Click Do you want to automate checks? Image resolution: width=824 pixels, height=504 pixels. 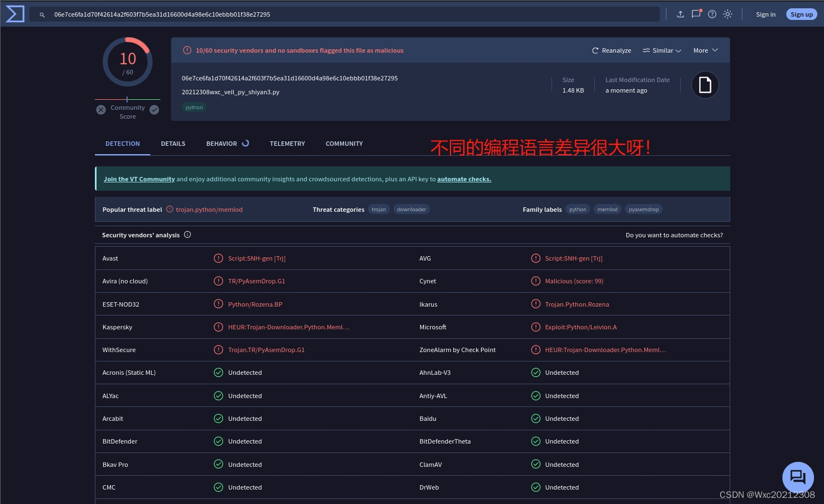pos(674,235)
